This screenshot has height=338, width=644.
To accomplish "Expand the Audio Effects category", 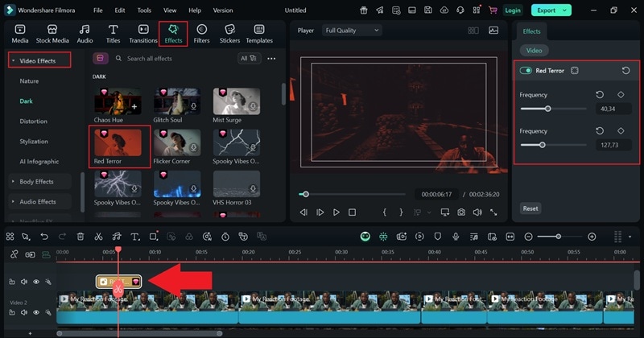I will click(x=39, y=202).
